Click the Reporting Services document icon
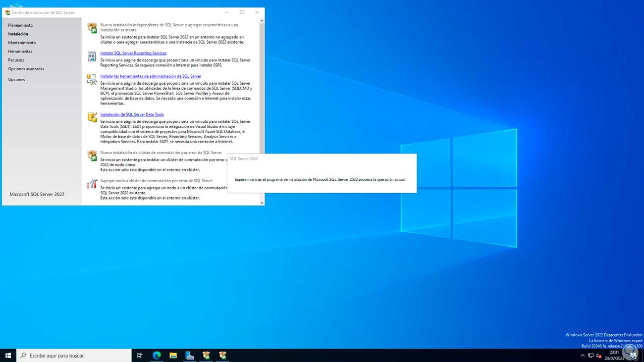Screen dimensions: 644x362 click(92, 56)
